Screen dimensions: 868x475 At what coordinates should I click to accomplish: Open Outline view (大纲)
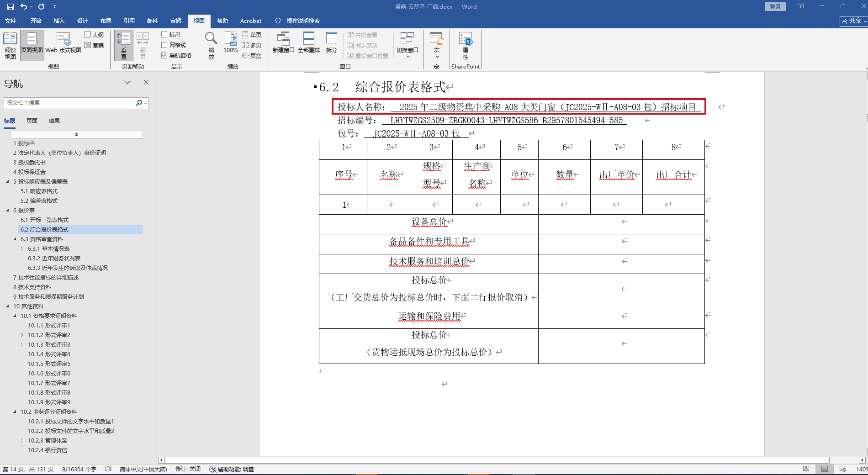(x=94, y=35)
